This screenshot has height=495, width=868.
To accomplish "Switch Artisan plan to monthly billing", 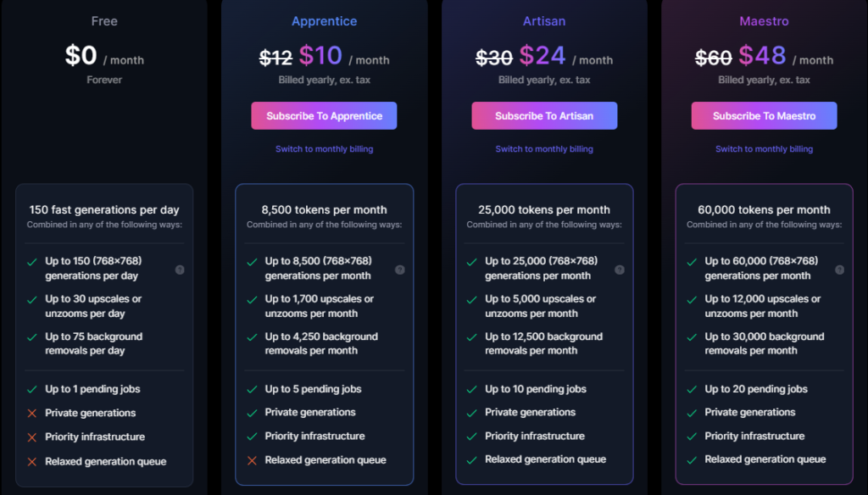I will pyautogui.click(x=544, y=149).
